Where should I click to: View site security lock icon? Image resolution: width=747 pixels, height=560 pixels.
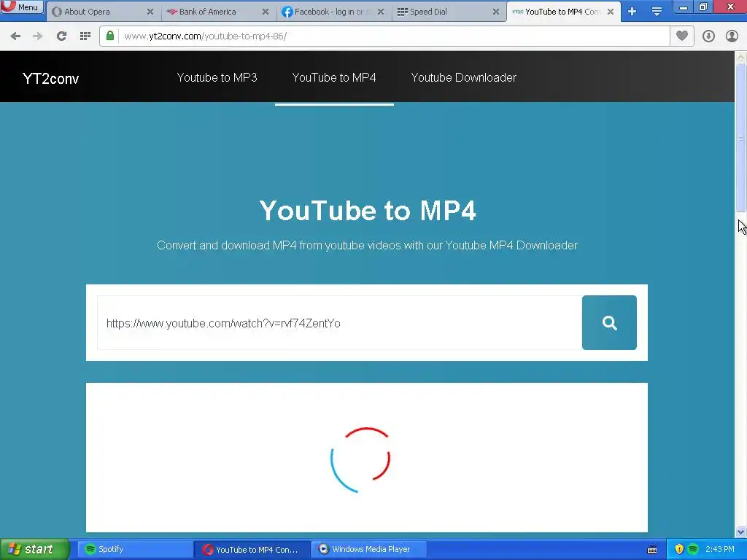110,36
